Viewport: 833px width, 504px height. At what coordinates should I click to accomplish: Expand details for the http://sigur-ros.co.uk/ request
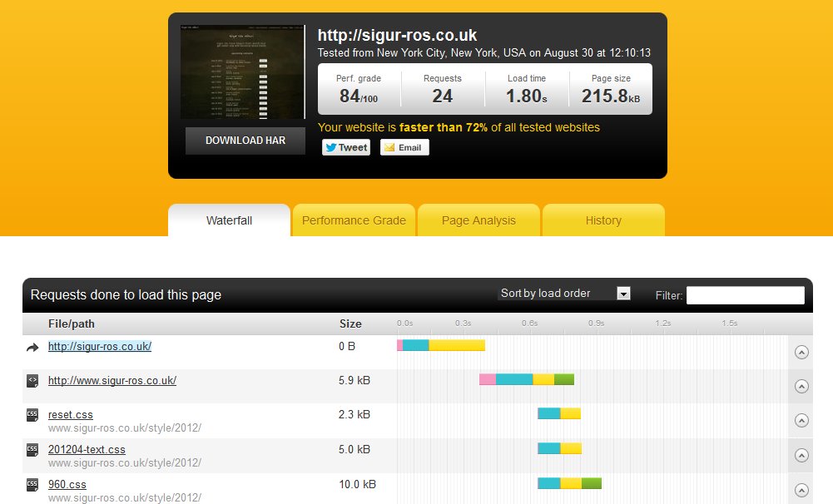801,352
